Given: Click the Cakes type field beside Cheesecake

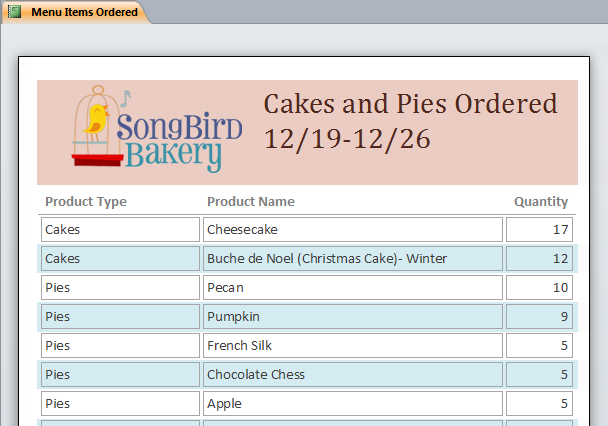Looking at the screenshot, I should 120,230.
